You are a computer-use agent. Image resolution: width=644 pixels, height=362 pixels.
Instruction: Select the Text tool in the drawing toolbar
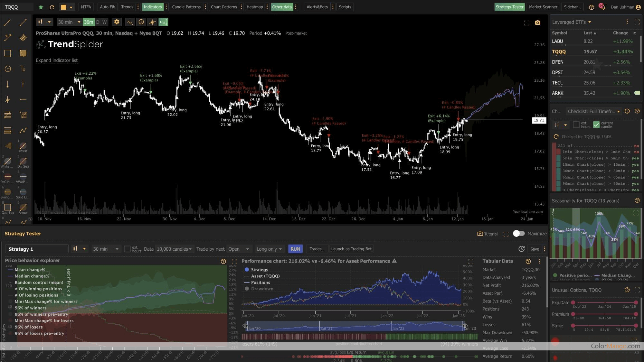(23, 69)
